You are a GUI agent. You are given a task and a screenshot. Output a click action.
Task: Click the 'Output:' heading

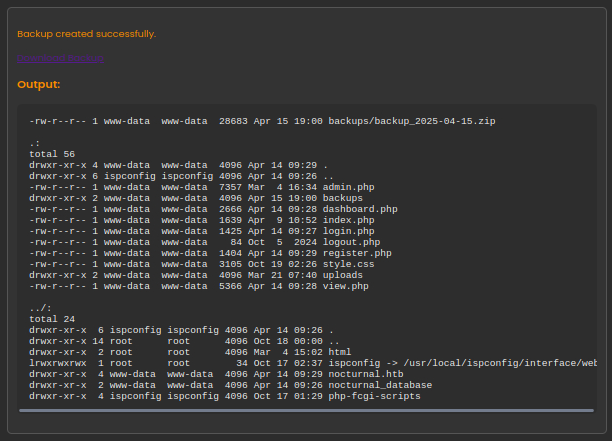tap(38, 85)
